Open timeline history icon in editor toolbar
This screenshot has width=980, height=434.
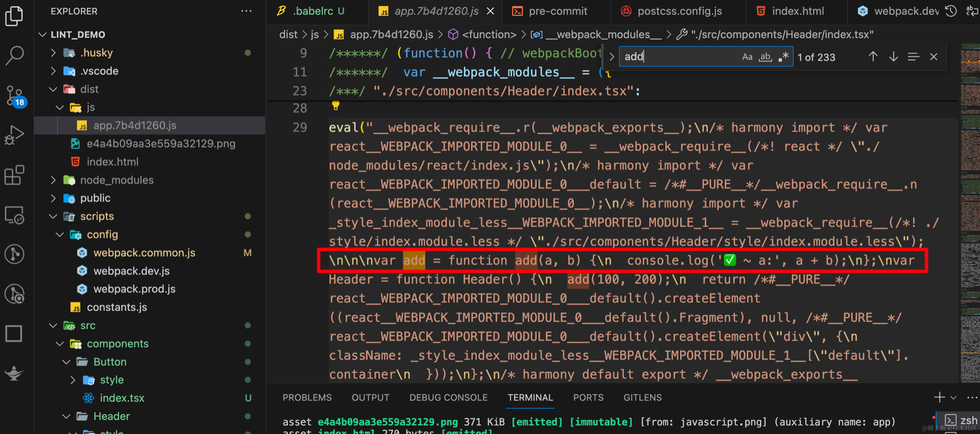(x=951, y=11)
